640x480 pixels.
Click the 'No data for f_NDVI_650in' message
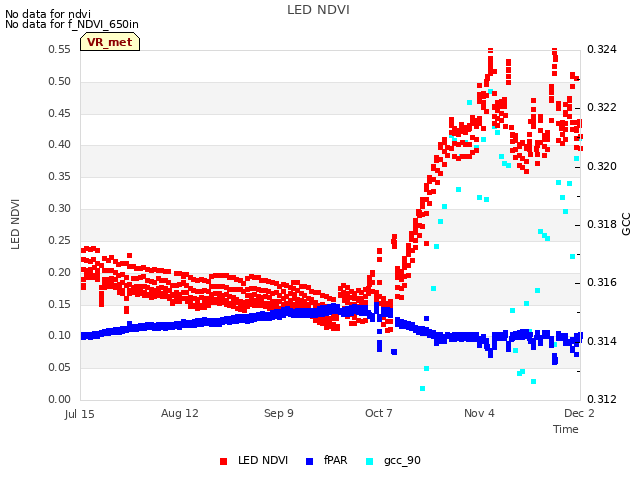pyautogui.click(x=72, y=24)
